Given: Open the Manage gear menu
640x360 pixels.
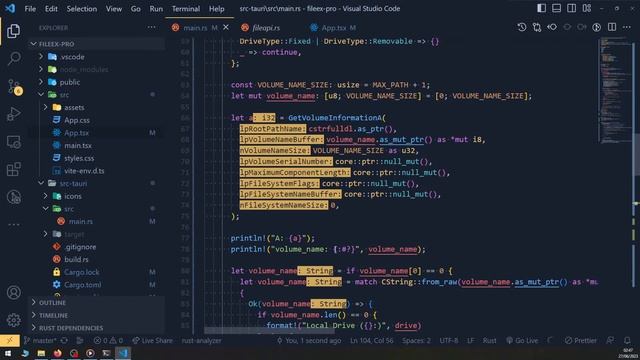Looking at the screenshot, I should (13, 320).
